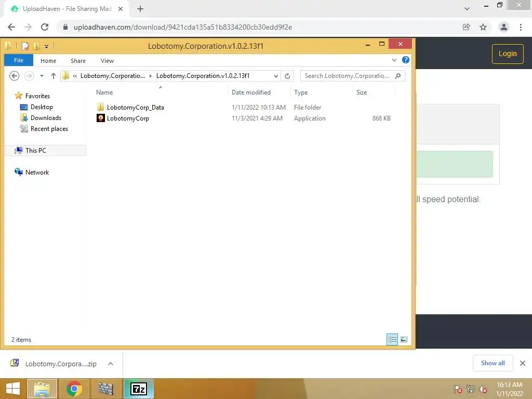Open a new Chrome tab
532x399 pixels.
140,9
